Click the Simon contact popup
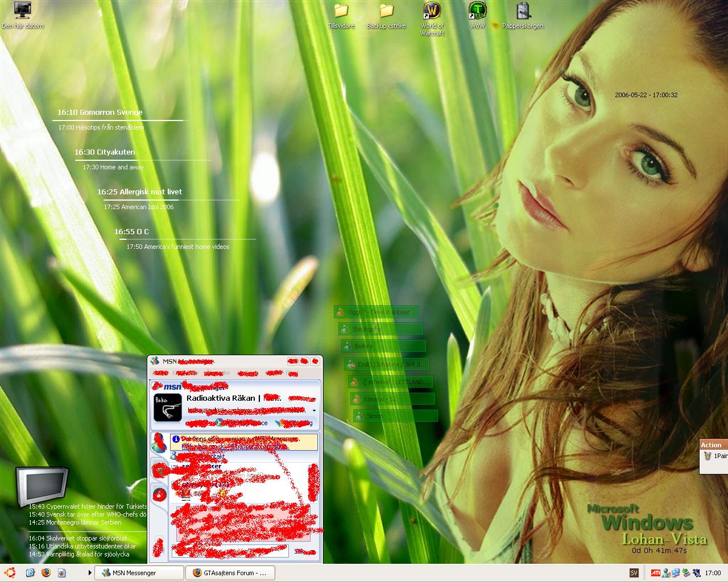728x582 pixels. pyautogui.click(x=395, y=416)
